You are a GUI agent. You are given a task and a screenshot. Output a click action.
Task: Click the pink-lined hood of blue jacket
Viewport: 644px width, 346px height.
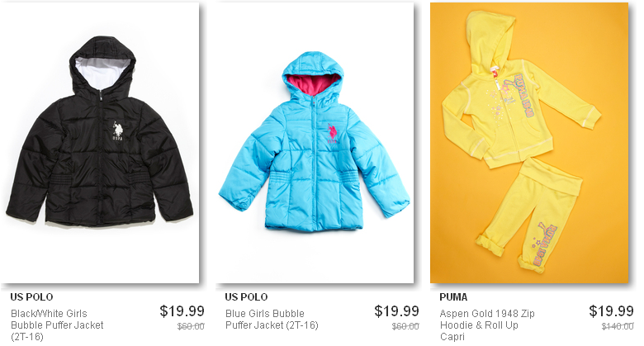coord(313,76)
